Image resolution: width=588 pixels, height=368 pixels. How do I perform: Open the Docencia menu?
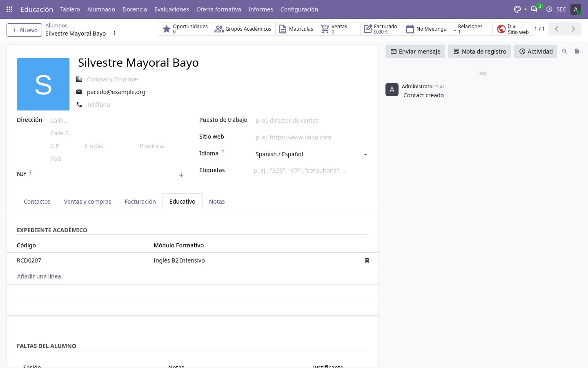point(135,9)
